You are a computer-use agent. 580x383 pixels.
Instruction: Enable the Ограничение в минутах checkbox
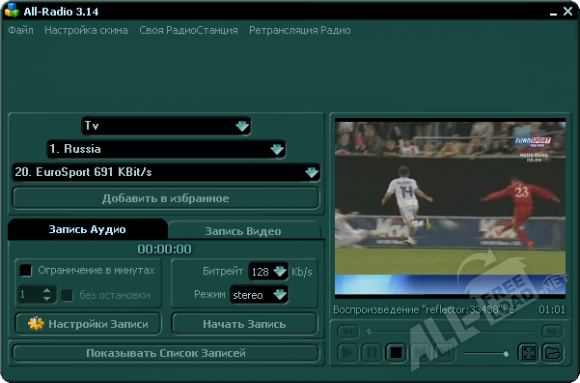[26, 270]
